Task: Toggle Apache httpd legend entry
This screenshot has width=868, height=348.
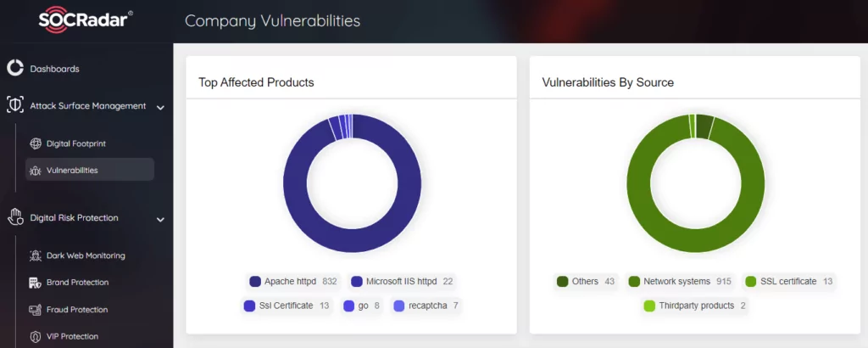Action: coord(293,282)
